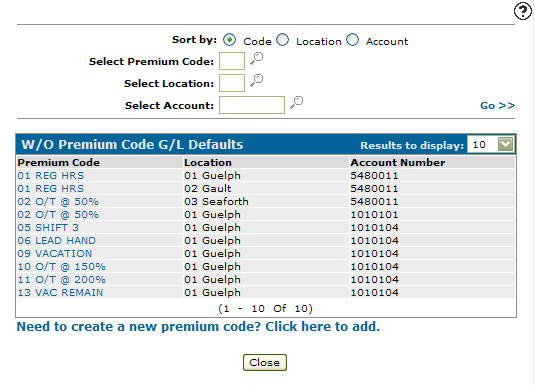This screenshot has height=385, width=535.
Task: Click the Close button
Action: [264, 362]
